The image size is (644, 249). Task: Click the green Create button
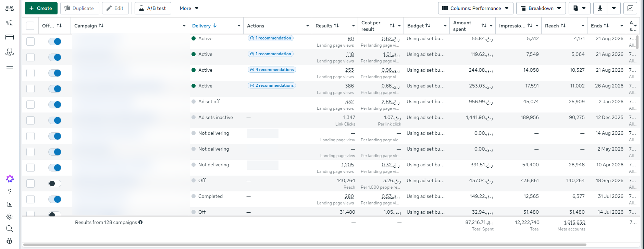41,8
